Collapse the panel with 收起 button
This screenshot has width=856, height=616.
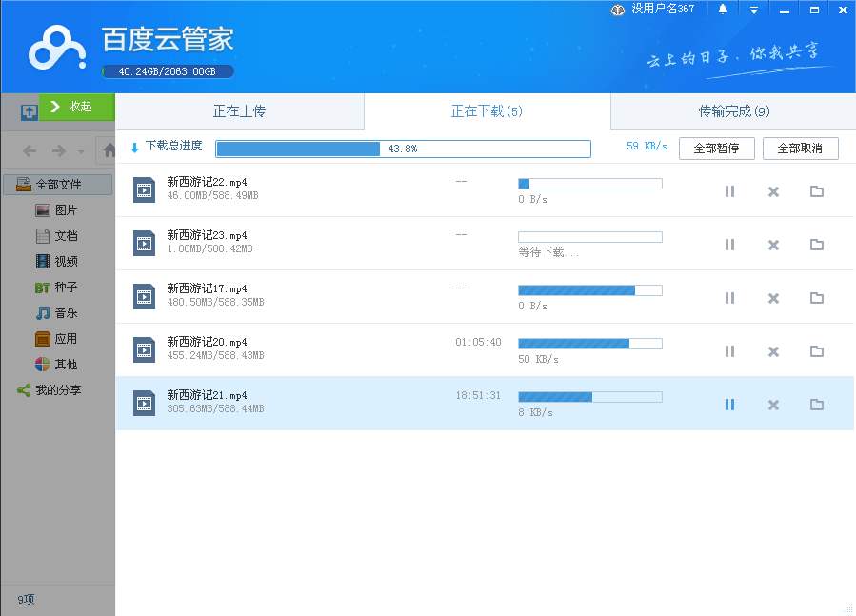(76, 107)
